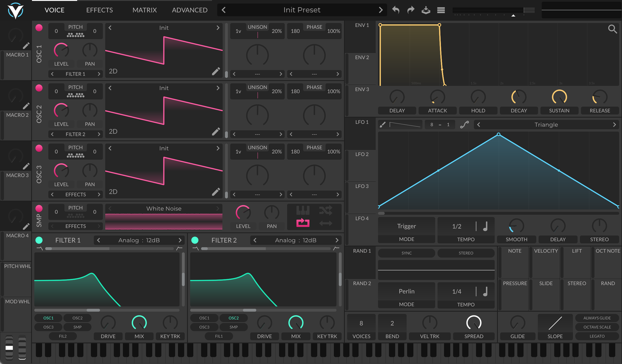Turn off oscillator 1 power button
622x364 pixels.
click(x=39, y=28)
